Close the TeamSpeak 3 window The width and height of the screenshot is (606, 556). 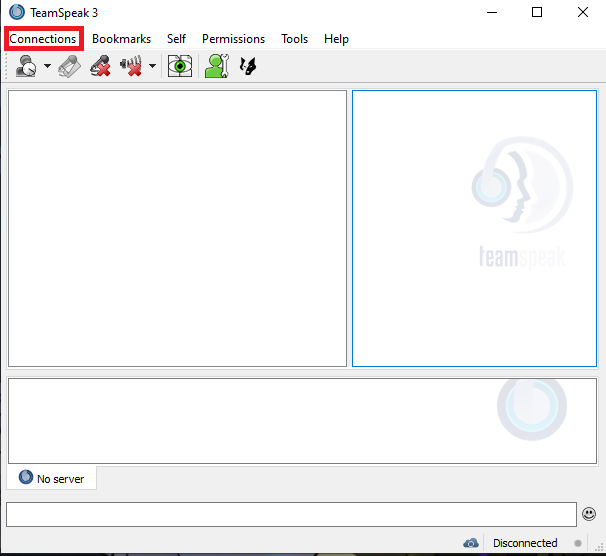[583, 12]
